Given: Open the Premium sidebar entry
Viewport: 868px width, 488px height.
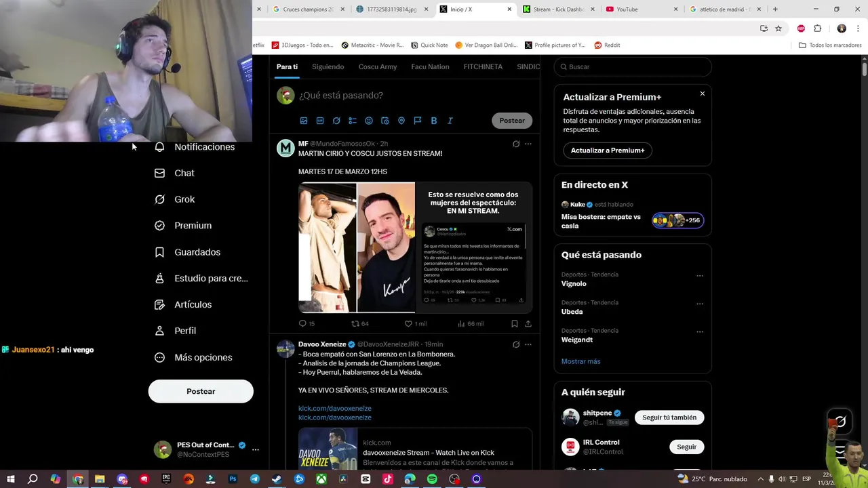Looking at the screenshot, I should coord(183,226).
